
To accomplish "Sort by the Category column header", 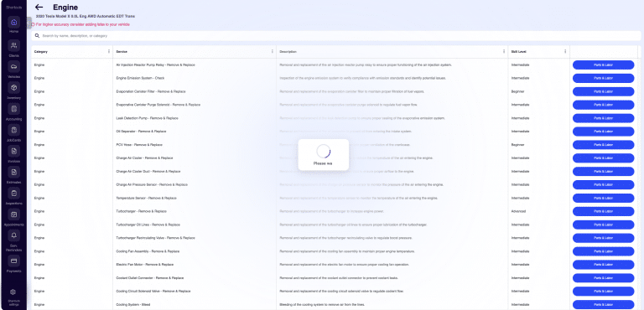I will 40,52.
